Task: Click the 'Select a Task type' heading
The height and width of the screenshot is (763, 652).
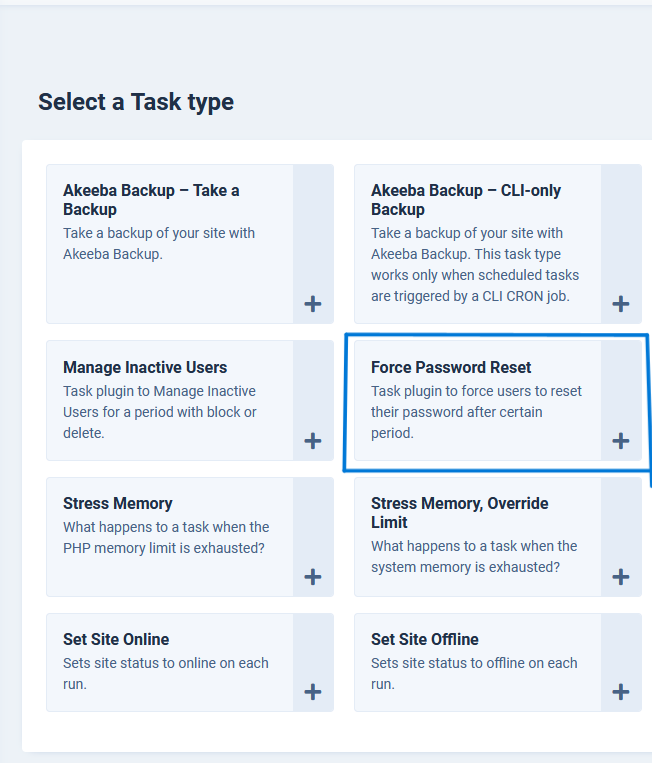Action: tap(136, 102)
